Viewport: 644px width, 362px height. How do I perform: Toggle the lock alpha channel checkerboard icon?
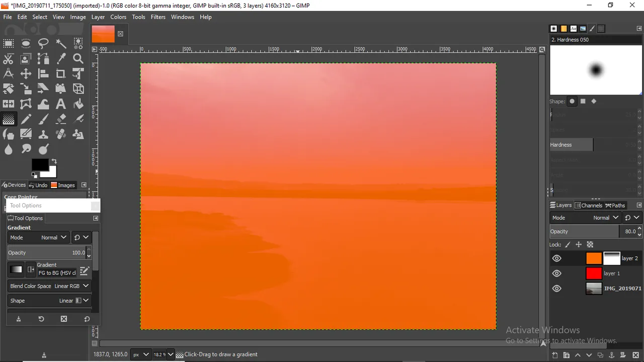click(590, 245)
